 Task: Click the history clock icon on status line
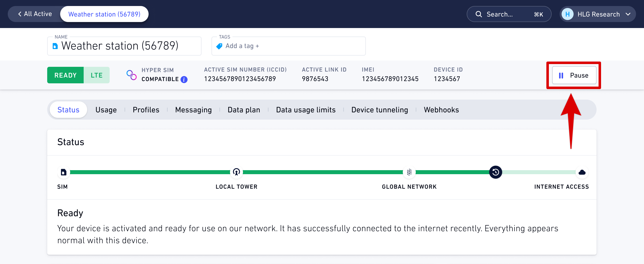click(495, 172)
